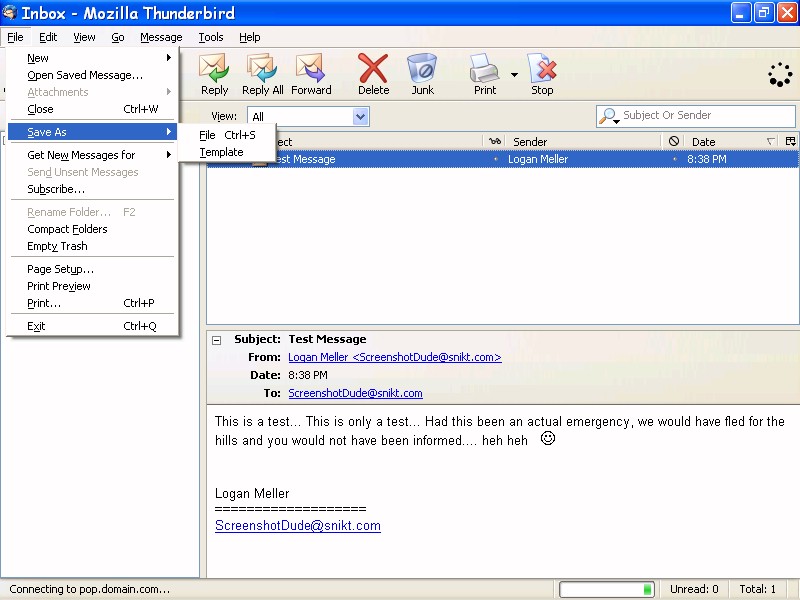The width and height of the screenshot is (800, 600).
Task: Restore down the Thunderbird window
Action: pyautogui.click(x=764, y=13)
